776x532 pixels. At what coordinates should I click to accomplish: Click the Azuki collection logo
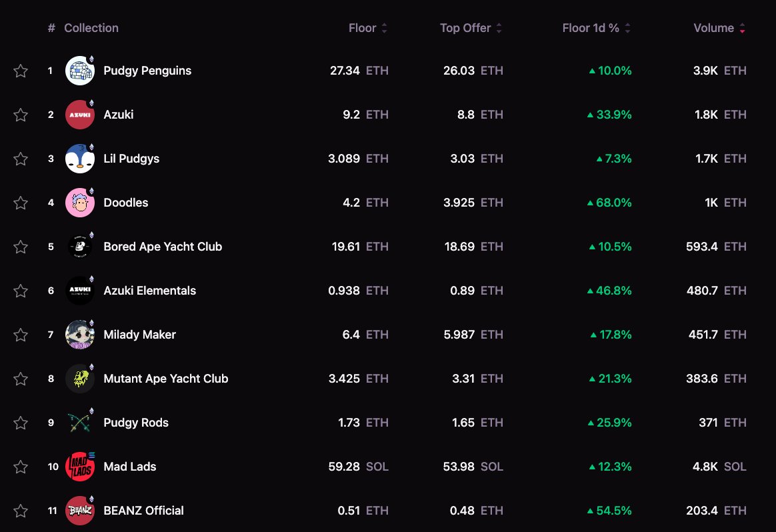point(80,115)
